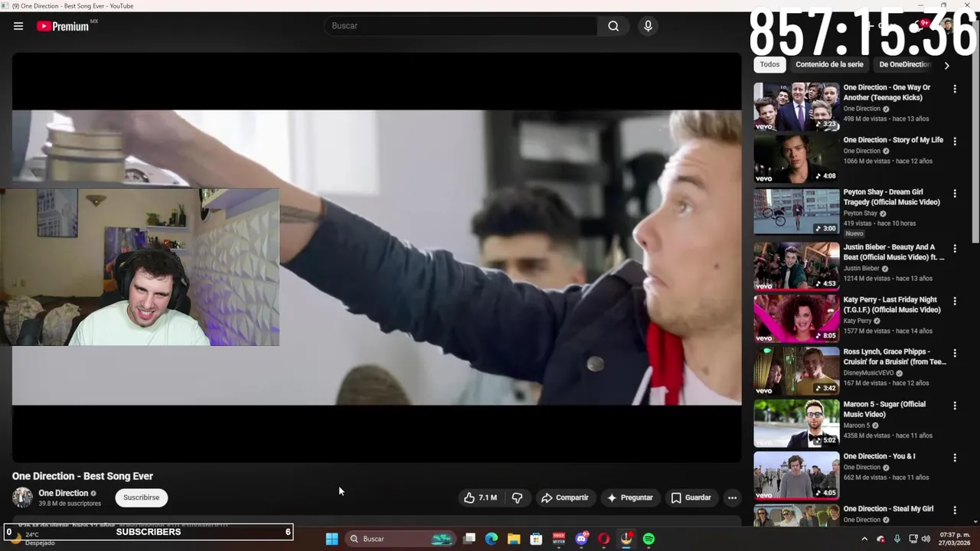Start voice search with the microphone icon
This screenshot has width=980, height=551.
coord(648,26)
